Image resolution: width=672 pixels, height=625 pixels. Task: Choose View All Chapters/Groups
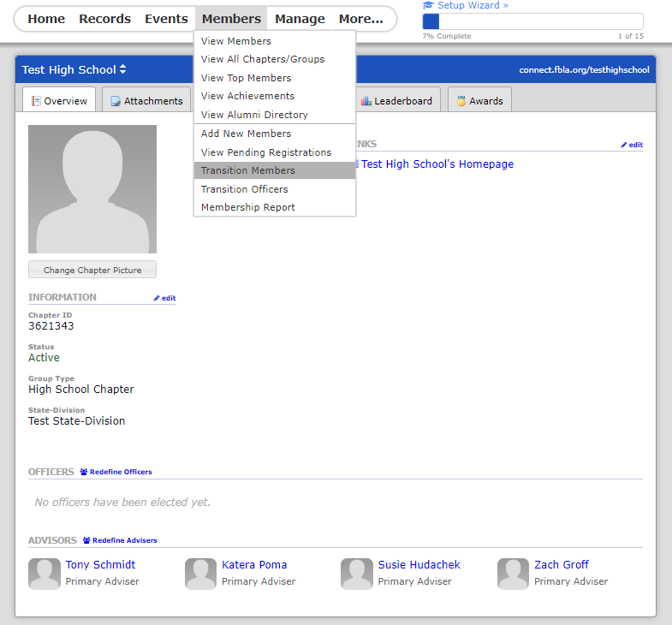tap(275, 59)
